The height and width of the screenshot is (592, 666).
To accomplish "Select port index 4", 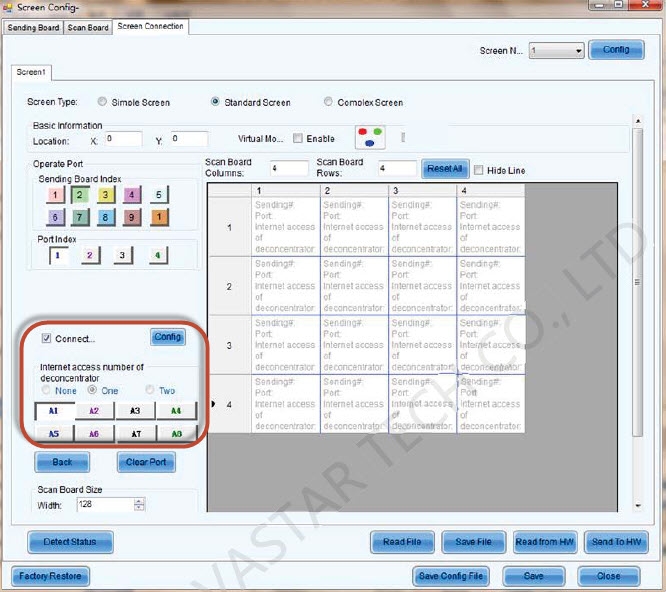I will (x=156, y=256).
